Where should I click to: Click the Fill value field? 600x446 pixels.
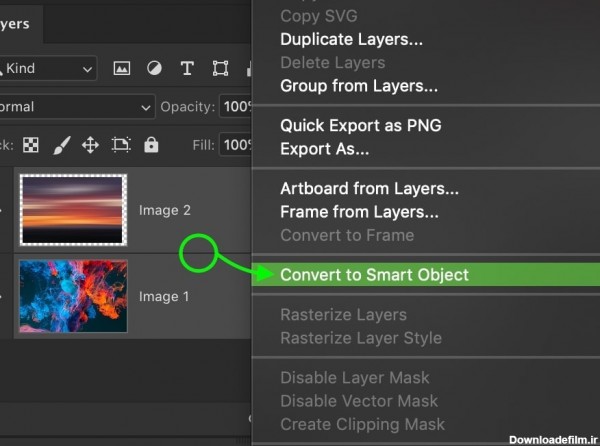(237, 145)
